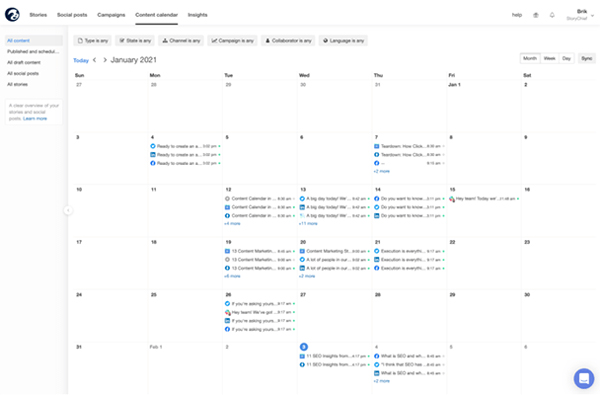Show +11 more on January 13
The height and width of the screenshot is (395, 600).
(308, 224)
